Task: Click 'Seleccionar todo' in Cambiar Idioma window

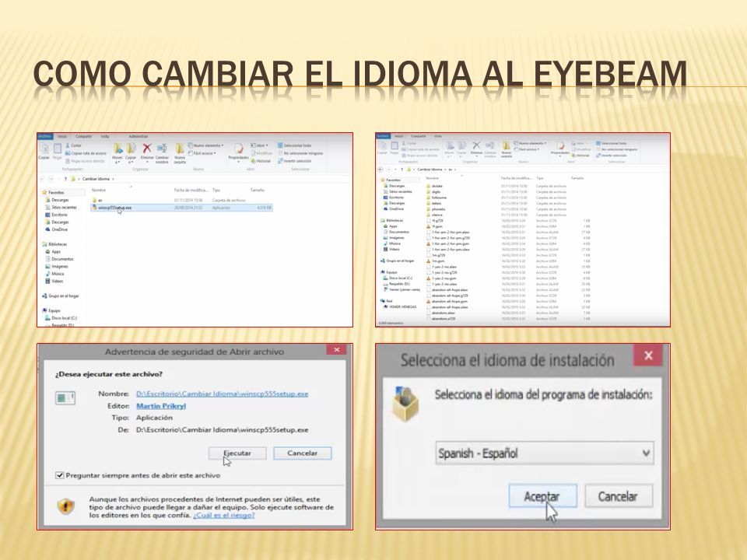Action: (x=295, y=145)
